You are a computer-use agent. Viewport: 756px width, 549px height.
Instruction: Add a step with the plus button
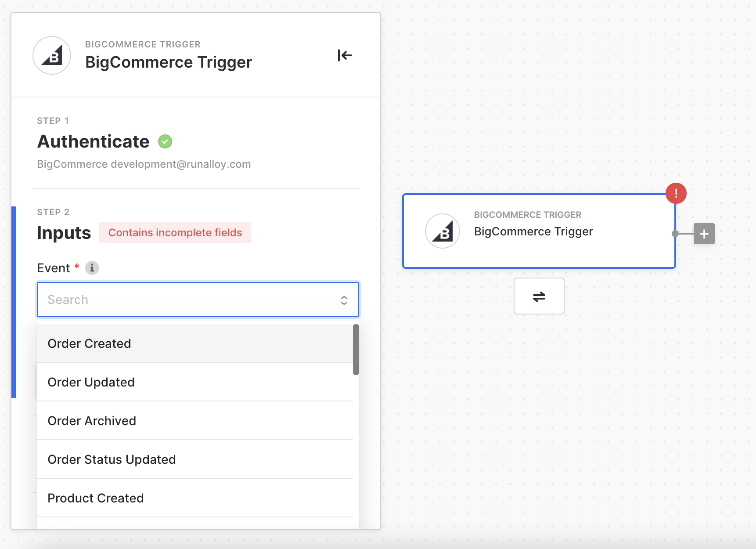point(704,234)
